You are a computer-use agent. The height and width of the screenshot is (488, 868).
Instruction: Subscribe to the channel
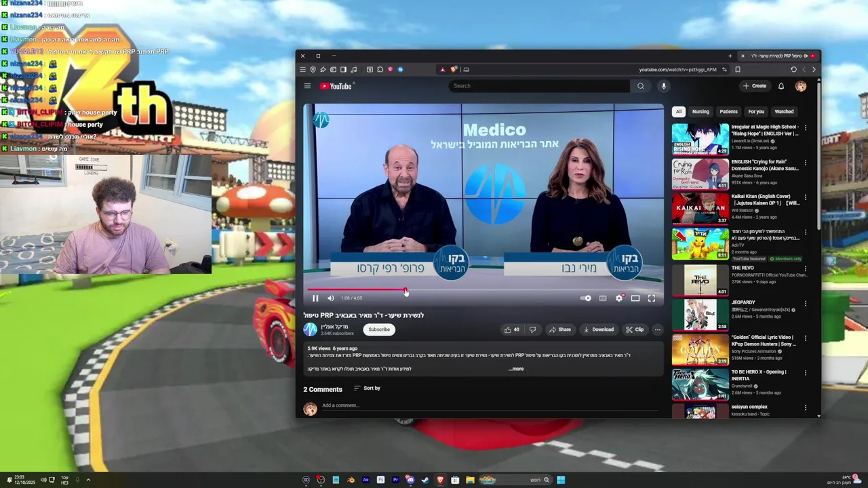click(x=379, y=329)
